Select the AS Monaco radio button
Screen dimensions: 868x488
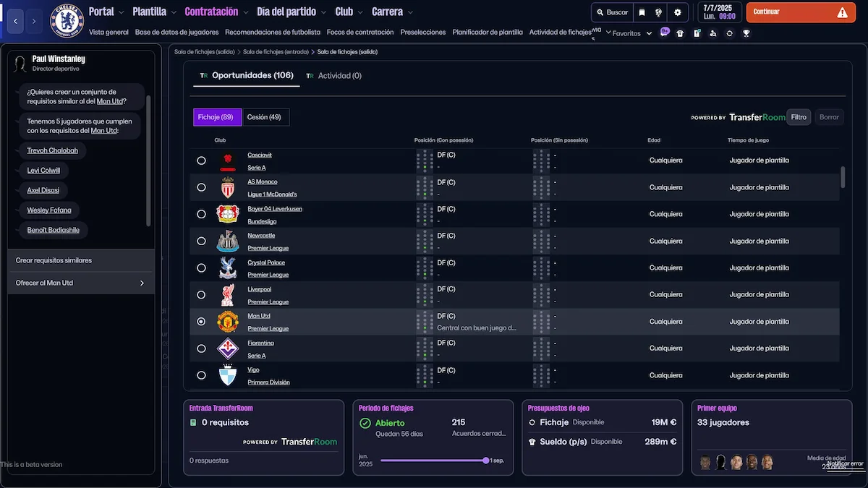(x=201, y=187)
